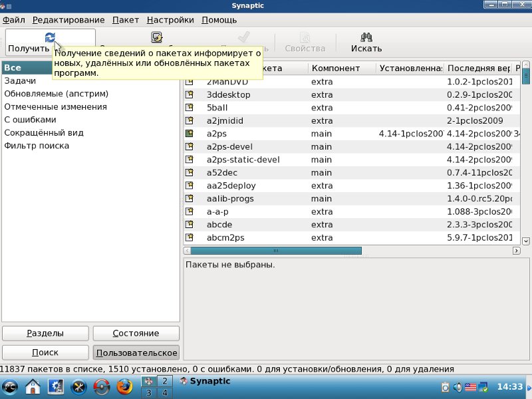The image size is (532, 399).
Task: Toggle the status box for 3ddesktop package
Action: (190, 94)
